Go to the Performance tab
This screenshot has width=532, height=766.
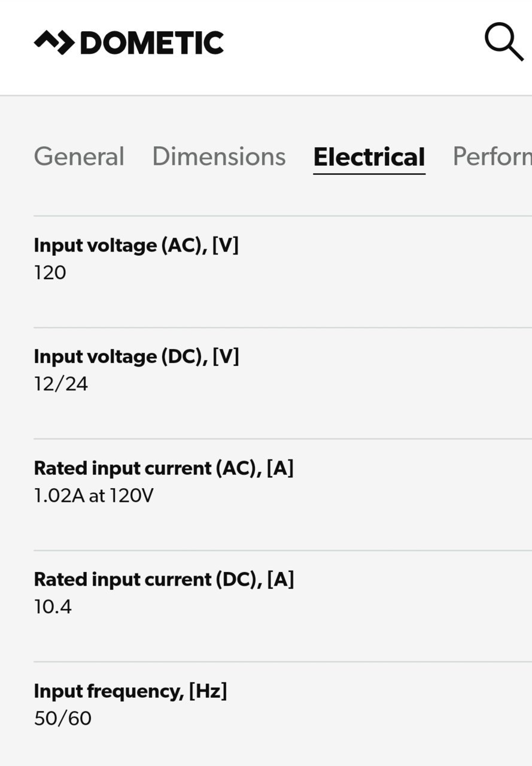[492, 156]
